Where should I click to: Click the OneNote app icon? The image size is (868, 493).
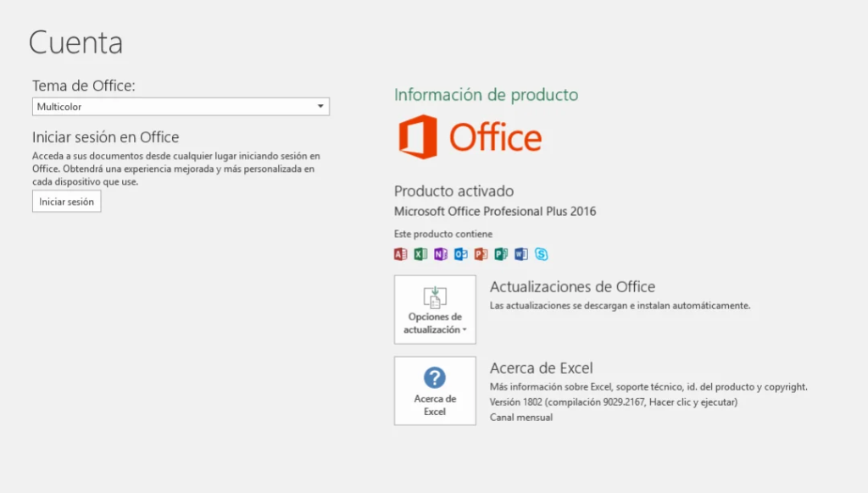point(441,254)
